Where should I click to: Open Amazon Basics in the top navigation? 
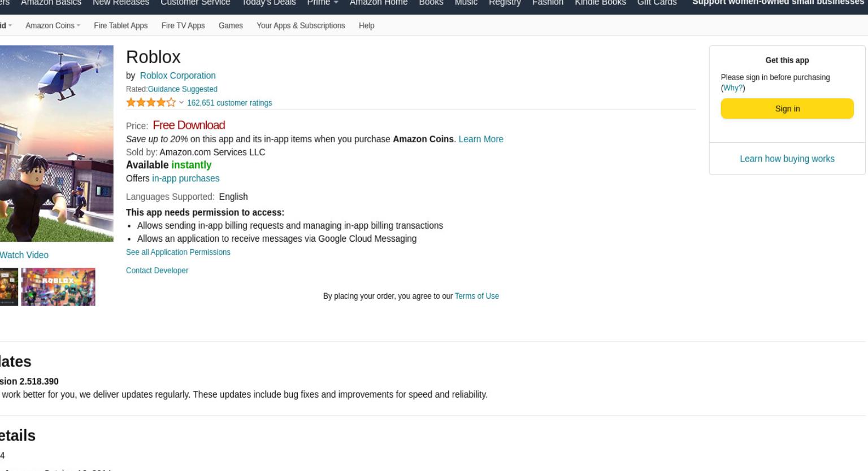(x=51, y=3)
